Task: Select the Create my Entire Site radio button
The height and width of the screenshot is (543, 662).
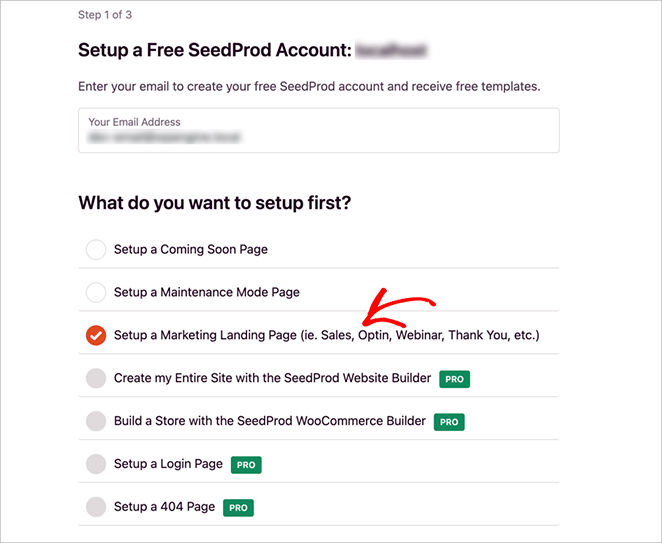Action: 96,379
